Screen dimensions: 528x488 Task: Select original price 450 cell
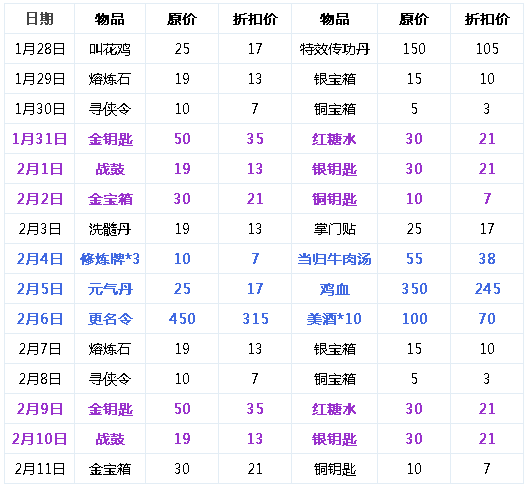(182, 319)
